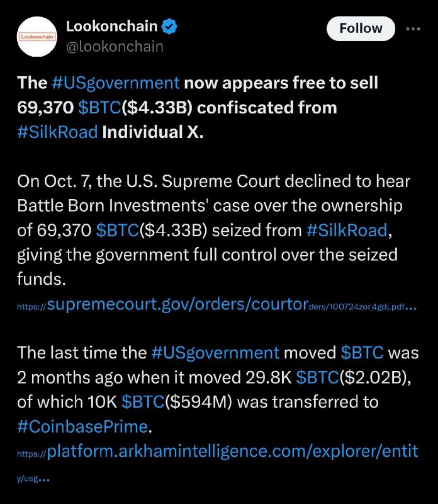Open the Lookonchain display name
Screen dimensions: 438x504
pos(112,26)
